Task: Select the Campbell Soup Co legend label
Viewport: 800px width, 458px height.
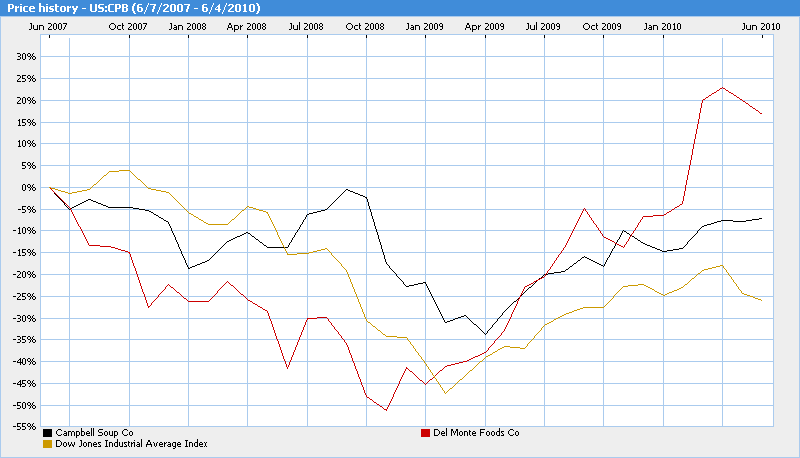Action: pyautogui.click(x=94, y=433)
